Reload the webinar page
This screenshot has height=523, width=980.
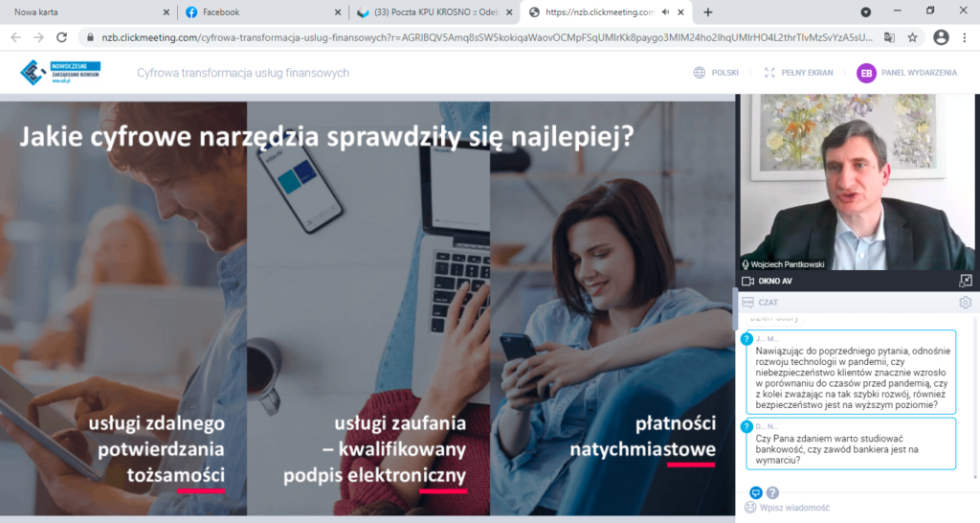61,37
